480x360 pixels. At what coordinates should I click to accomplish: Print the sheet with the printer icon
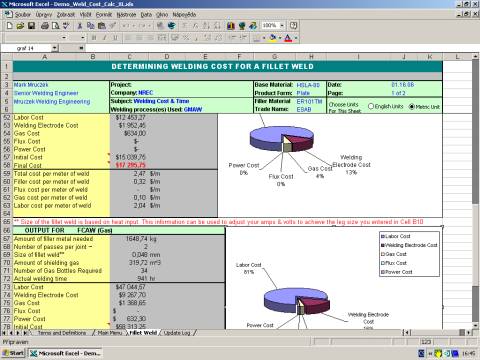coord(45,26)
